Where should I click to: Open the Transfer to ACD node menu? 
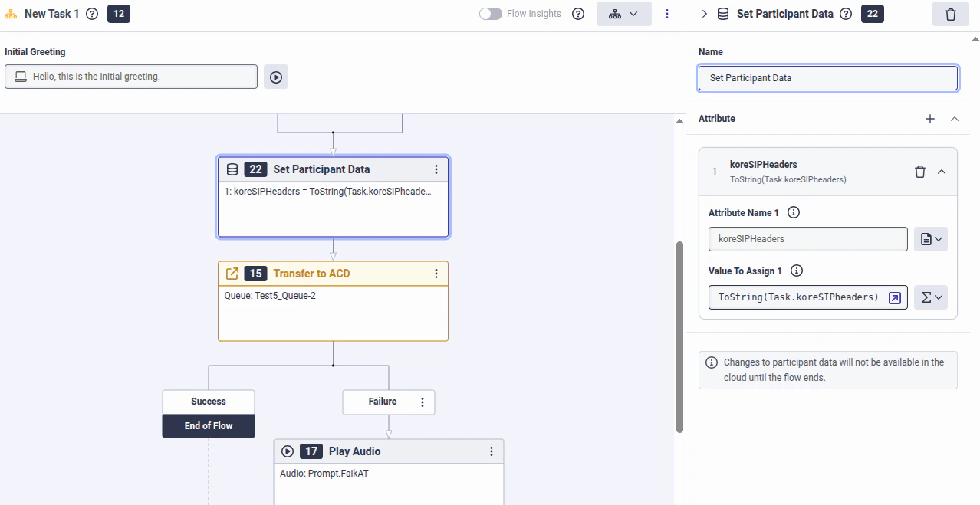pos(436,273)
